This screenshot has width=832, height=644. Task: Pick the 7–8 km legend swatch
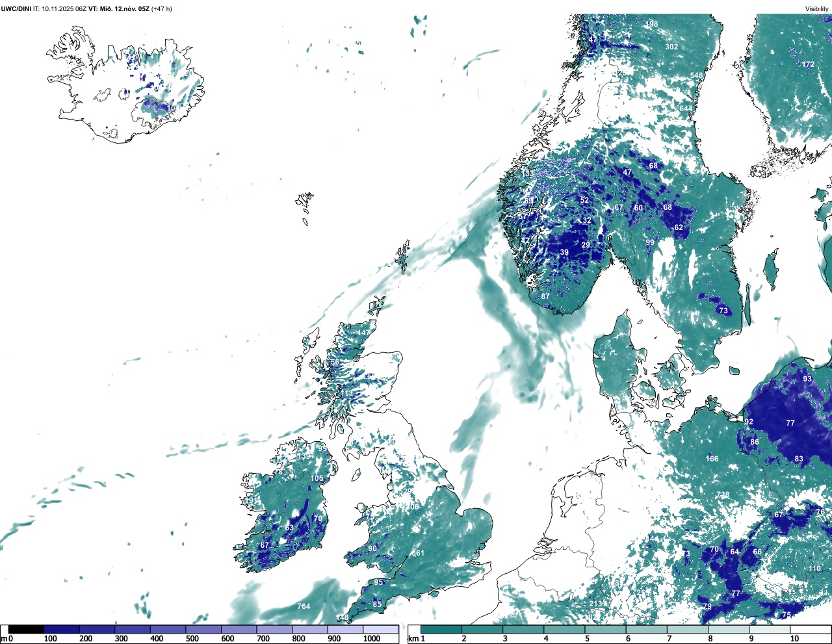[687, 630]
